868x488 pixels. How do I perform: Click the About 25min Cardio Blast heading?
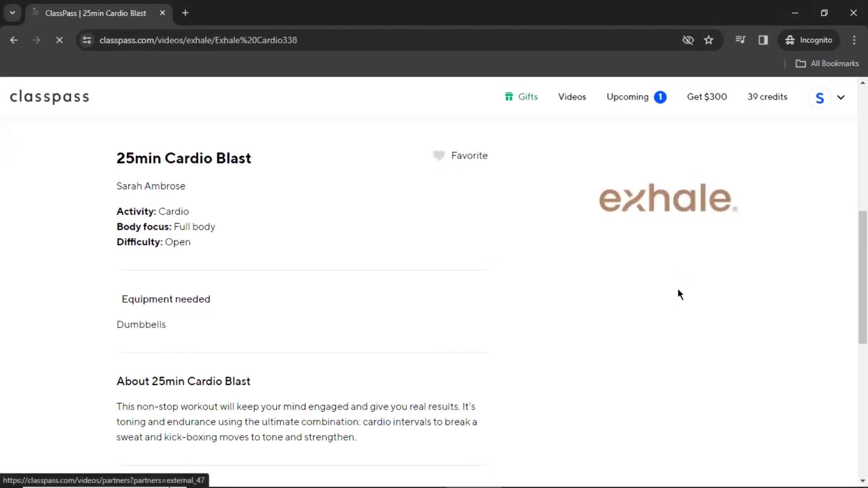(x=184, y=381)
